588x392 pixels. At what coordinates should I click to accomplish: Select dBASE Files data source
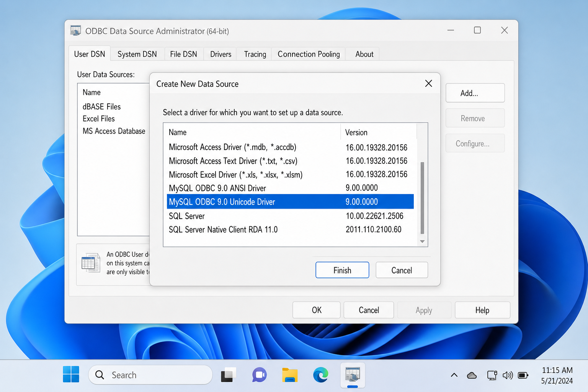click(x=101, y=106)
